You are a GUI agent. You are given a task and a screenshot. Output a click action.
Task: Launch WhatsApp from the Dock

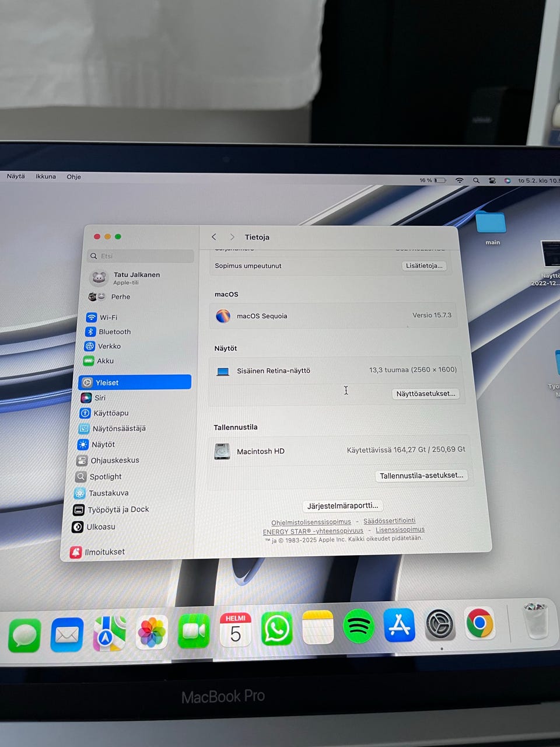(276, 629)
